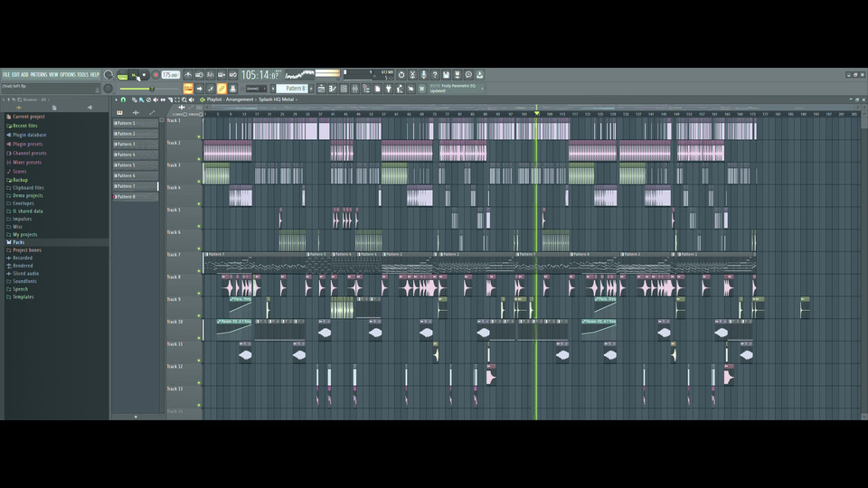868x488 pixels.
Task: Expand the Soundfonts browser folder
Action: coord(24,281)
